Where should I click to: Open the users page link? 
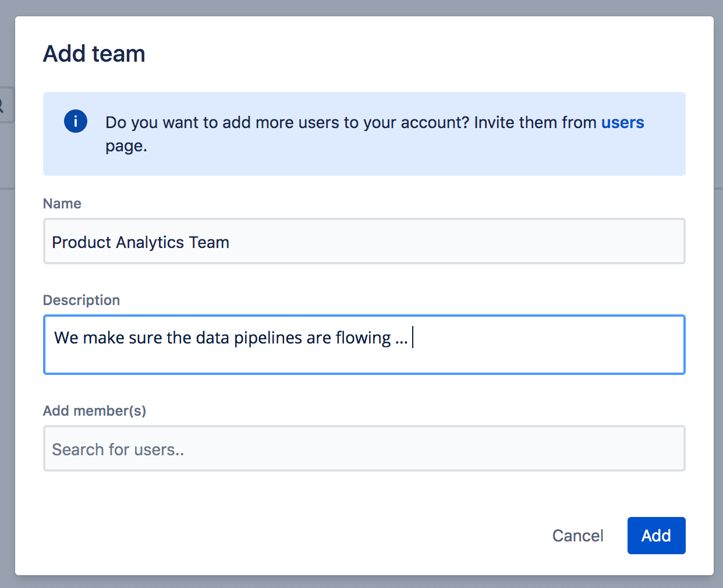pyautogui.click(x=622, y=122)
